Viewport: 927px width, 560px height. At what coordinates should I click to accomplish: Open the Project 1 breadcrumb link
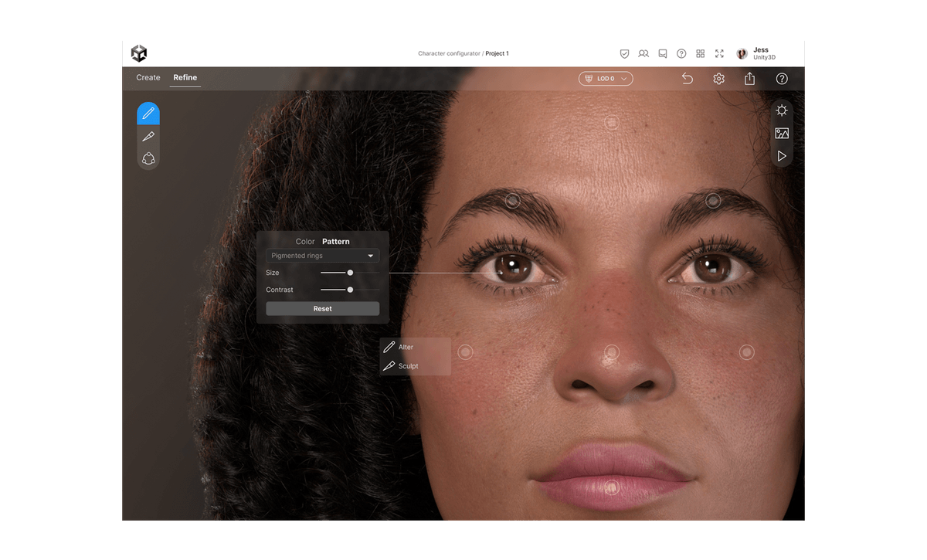(x=497, y=53)
